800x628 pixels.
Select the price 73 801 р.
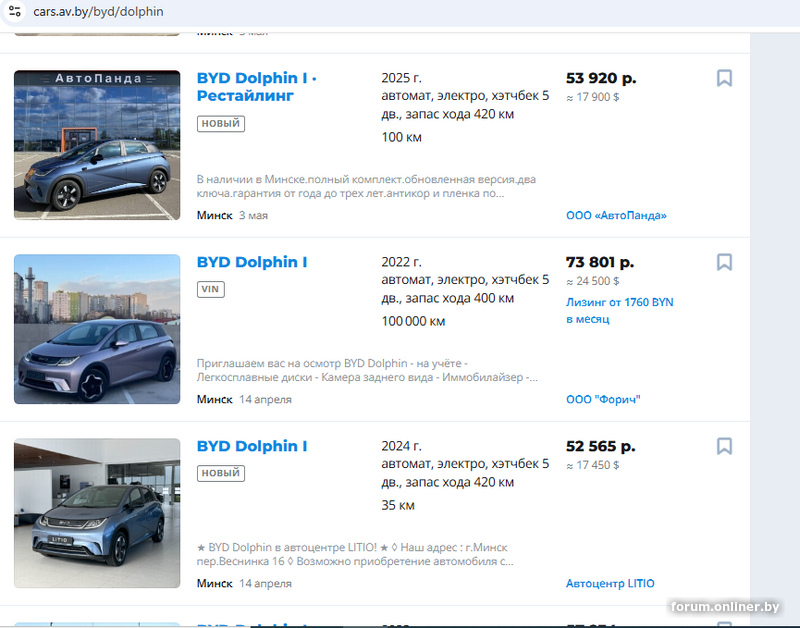pyautogui.click(x=600, y=262)
